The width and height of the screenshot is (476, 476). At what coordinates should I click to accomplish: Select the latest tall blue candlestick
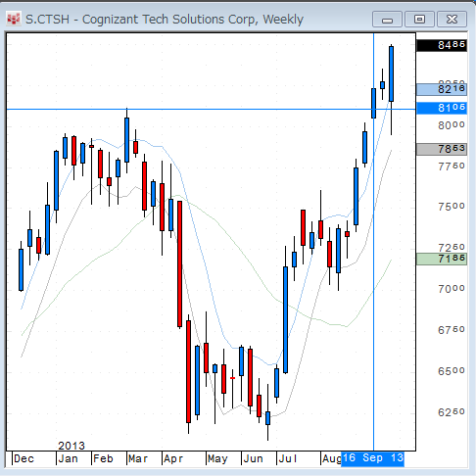(x=391, y=73)
